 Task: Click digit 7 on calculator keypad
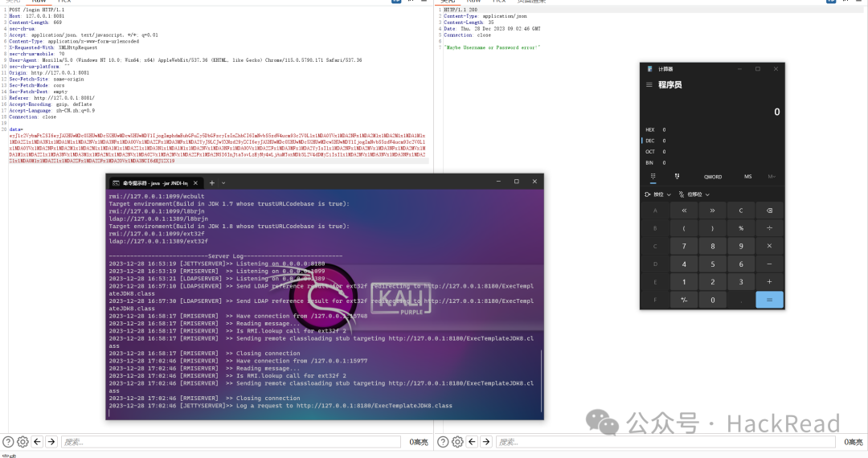click(684, 246)
